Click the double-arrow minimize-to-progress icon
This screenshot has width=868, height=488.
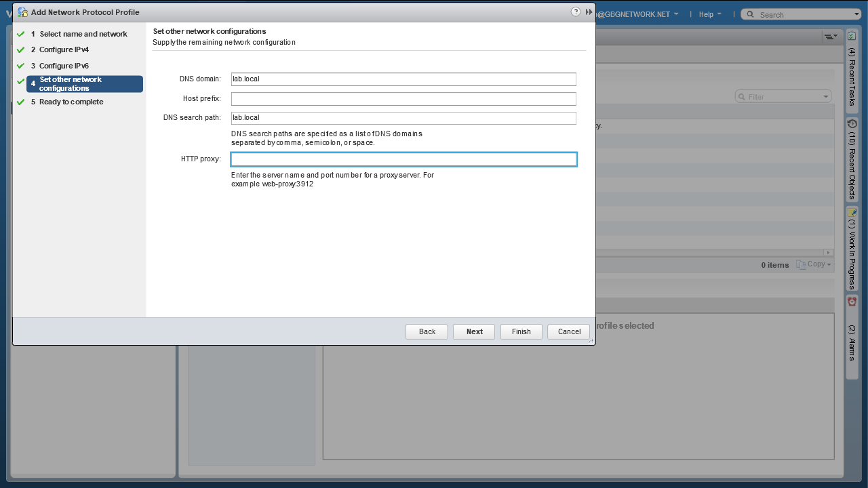[x=589, y=12]
